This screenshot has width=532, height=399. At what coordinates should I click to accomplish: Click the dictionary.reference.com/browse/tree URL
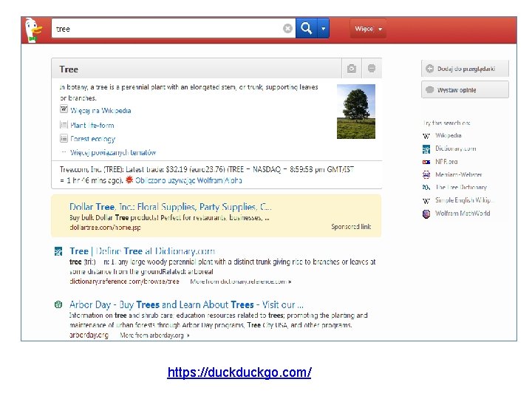tap(124, 282)
